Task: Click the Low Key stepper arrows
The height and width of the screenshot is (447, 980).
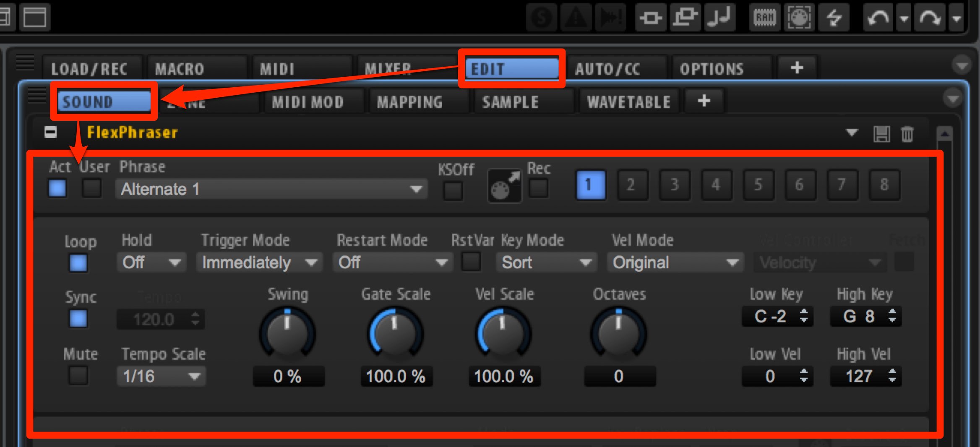Action: (803, 316)
